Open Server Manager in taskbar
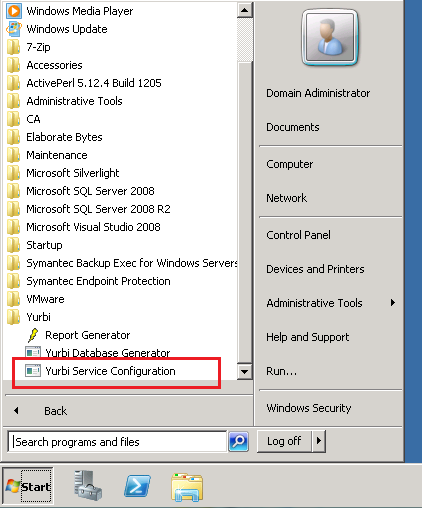 click(88, 485)
